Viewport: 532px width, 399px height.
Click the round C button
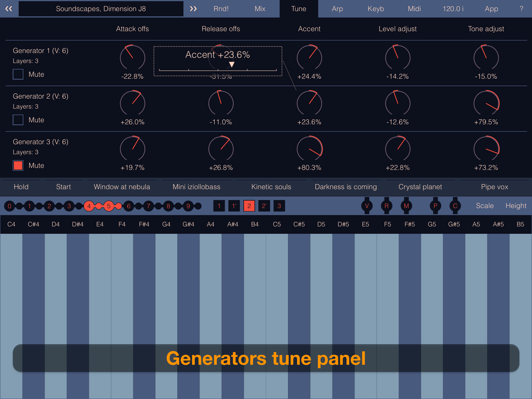coord(455,206)
